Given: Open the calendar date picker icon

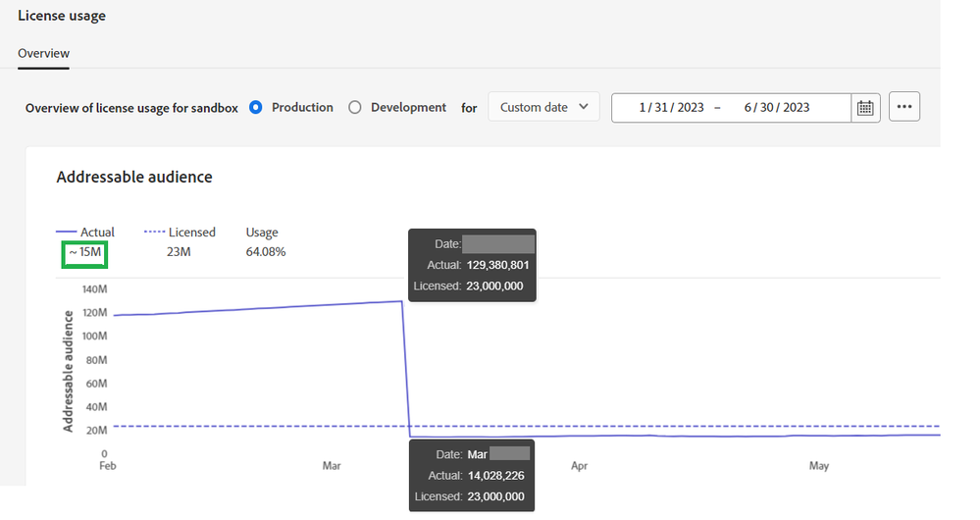Looking at the screenshot, I should [x=865, y=108].
